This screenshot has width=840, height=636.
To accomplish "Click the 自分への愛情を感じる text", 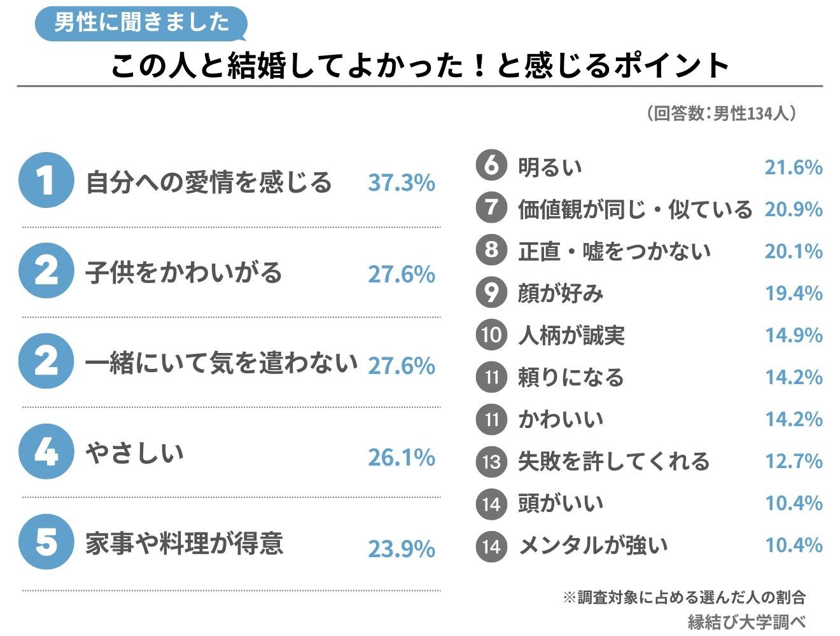I will pyautogui.click(x=209, y=183).
